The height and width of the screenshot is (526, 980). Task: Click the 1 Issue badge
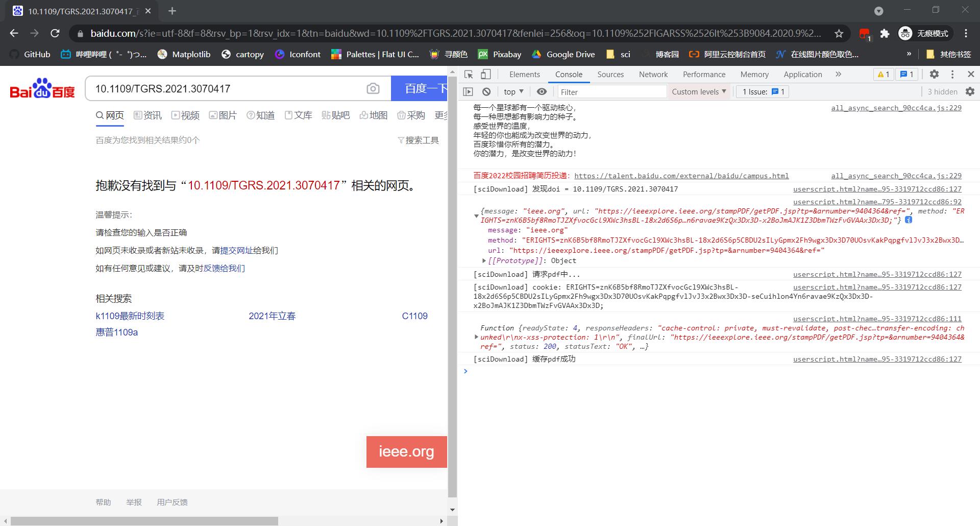click(763, 92)
